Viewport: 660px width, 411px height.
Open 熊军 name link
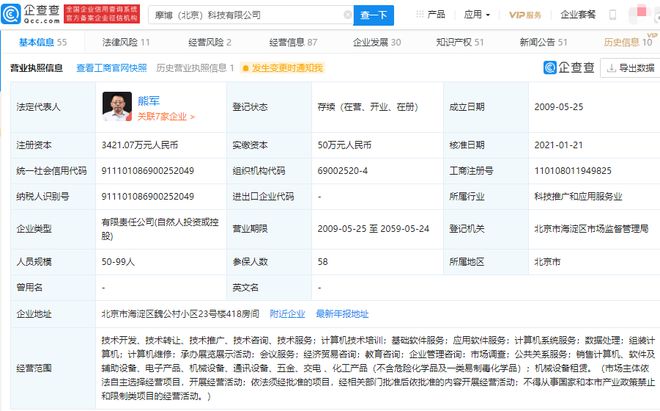[x=149, y=101]
